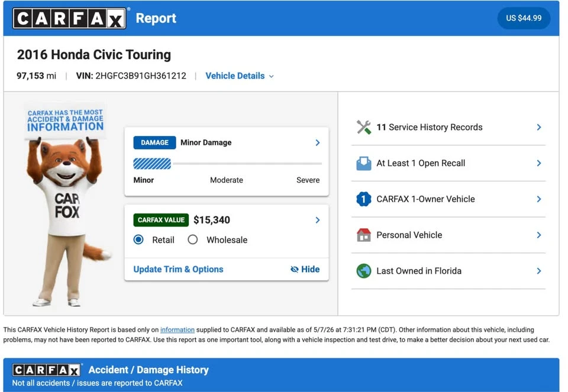568x392 pixels.
Task: Click the Minor severity label
Action: (143, 180)
